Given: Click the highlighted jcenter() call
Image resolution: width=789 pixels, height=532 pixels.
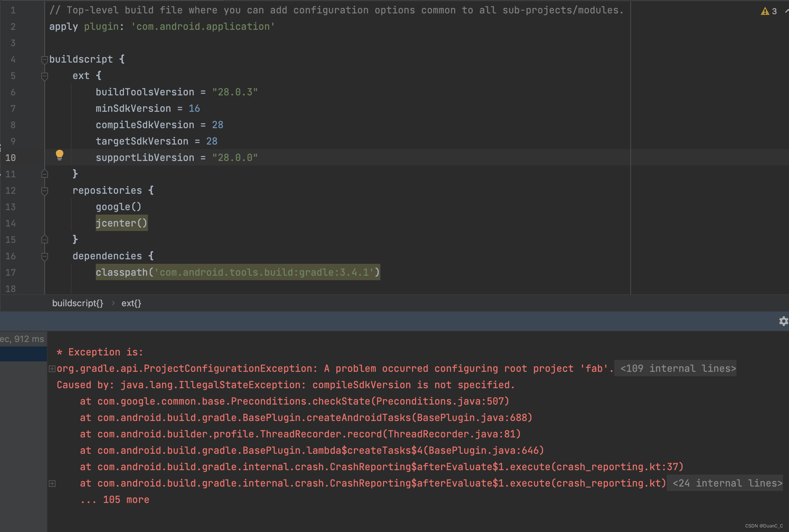Looking at the screenshot, I should coord(121,223).
